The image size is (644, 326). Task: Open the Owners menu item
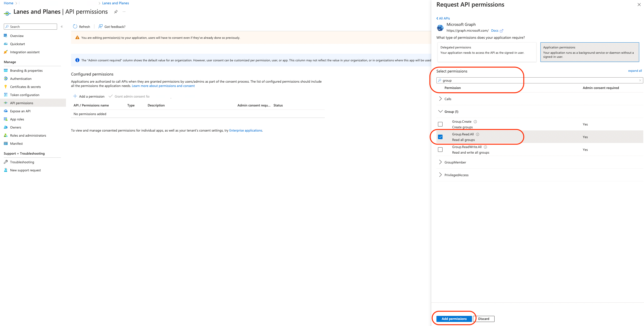pyautogui.click(x=33, y=127)
